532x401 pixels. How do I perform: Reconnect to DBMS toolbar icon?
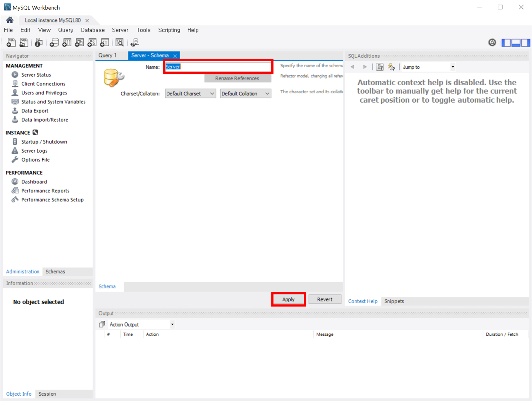click(x=135, y=43)
